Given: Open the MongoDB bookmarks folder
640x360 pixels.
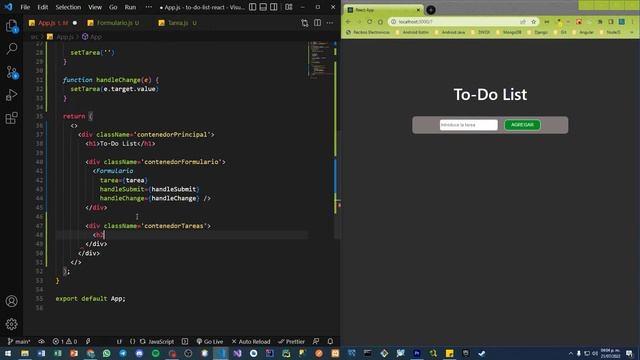Looking at the screenshot, I should [x=509, y=32].
